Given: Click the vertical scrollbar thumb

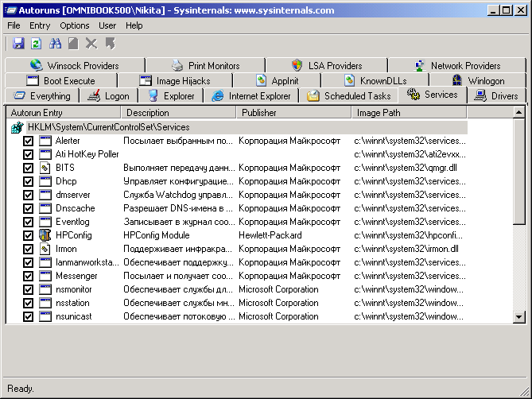Looking at the screenshot, I should 518,171.
